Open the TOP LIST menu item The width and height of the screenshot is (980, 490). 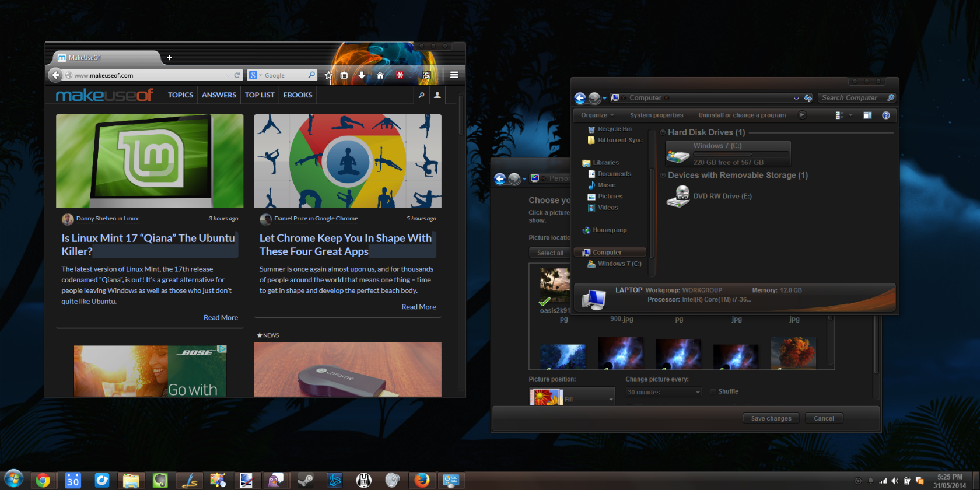pos(260,95)
